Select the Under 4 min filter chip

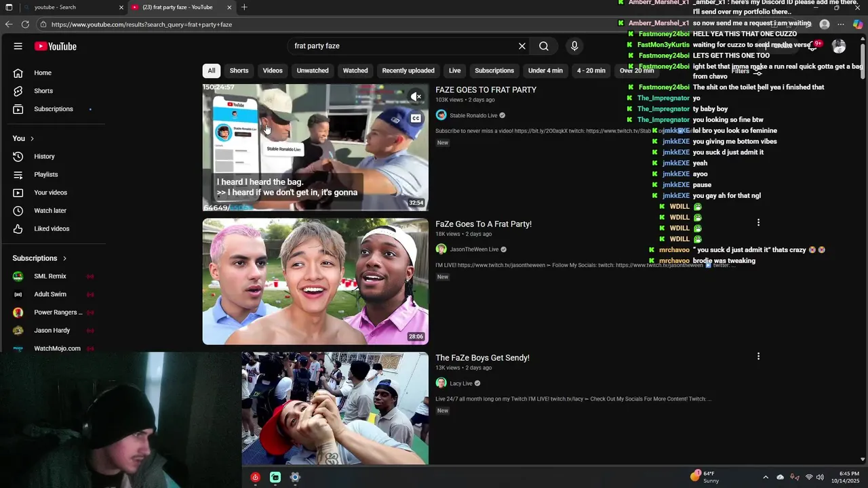coord(545,70)
